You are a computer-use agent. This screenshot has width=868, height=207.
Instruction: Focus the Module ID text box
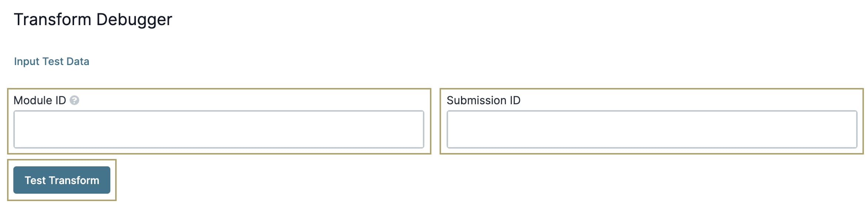219,129
